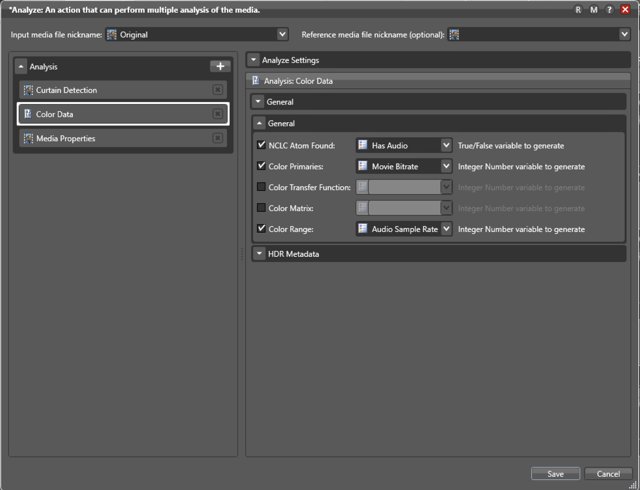The width and height of the screenshot is (640, 490).
Task: Click the M button in title bar
Action: click(x=593, y=10)
